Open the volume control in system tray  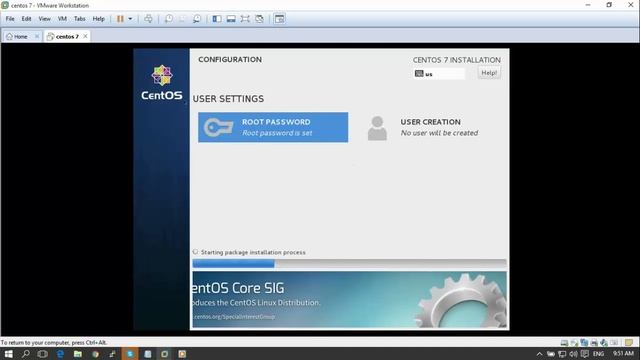coord(573,354)
